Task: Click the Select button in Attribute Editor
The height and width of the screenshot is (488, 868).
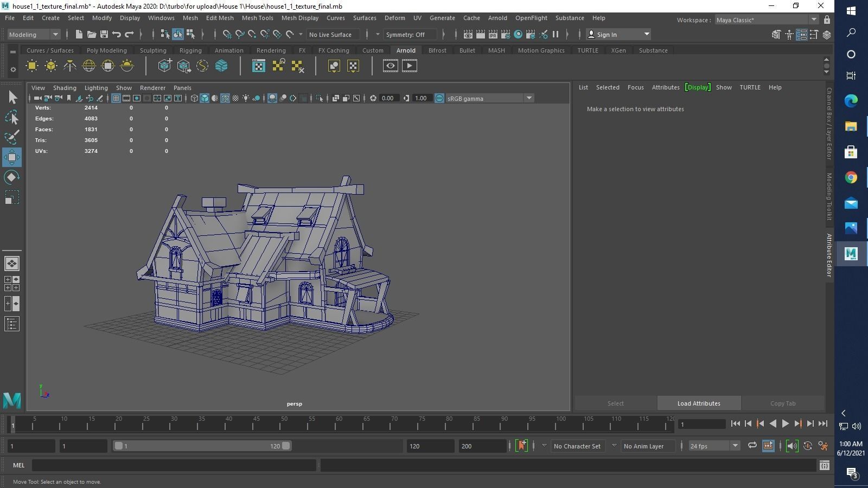Action: [x=615, y=403]
